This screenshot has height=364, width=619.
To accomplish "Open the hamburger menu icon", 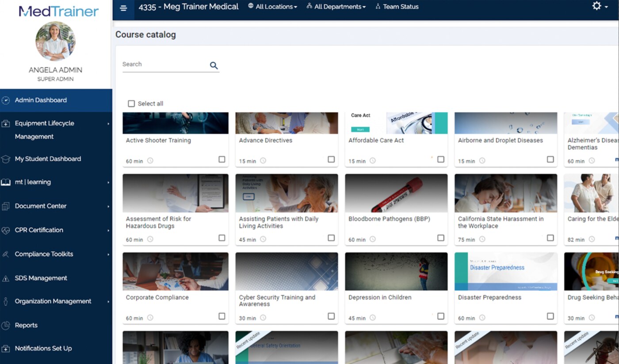I will click(123, 8).
